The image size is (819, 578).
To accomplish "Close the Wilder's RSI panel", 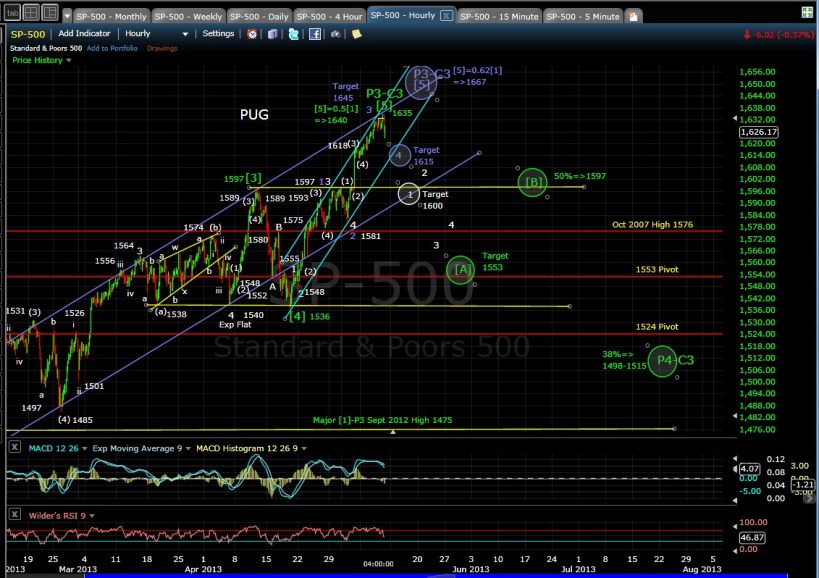I will click(x=15, y=514).
